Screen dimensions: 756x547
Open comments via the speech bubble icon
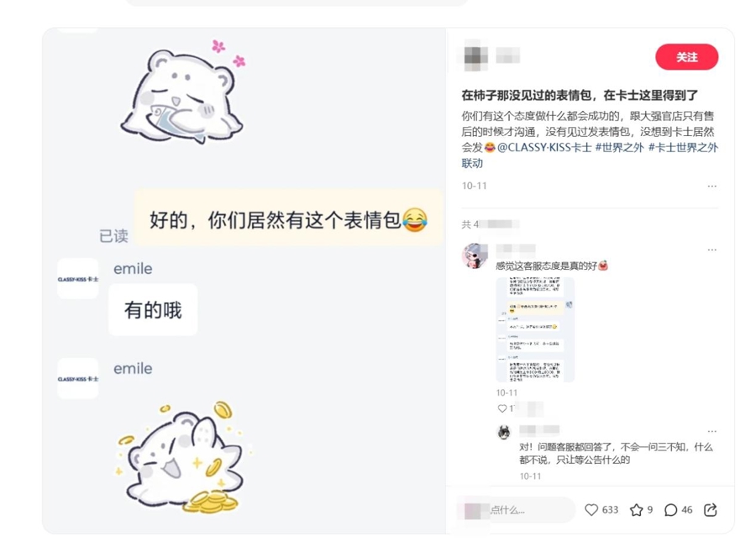point(670,510)
